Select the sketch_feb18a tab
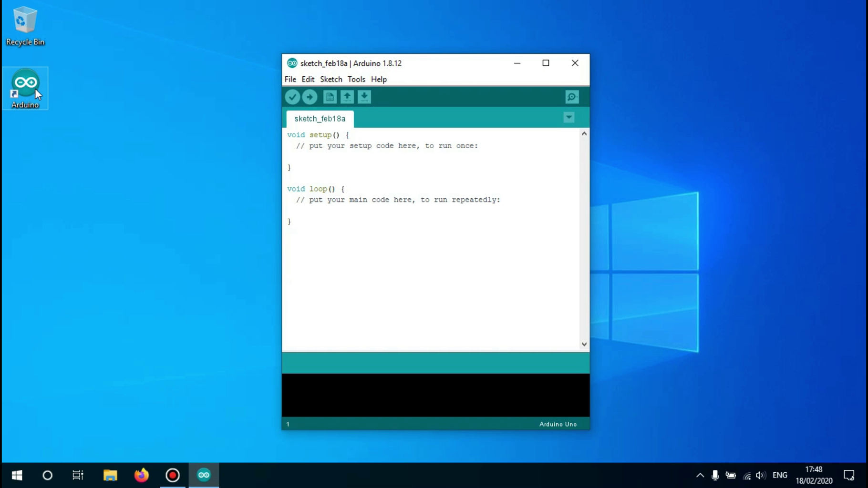Viewport: 868px width, 488px height. pos(319,118)
